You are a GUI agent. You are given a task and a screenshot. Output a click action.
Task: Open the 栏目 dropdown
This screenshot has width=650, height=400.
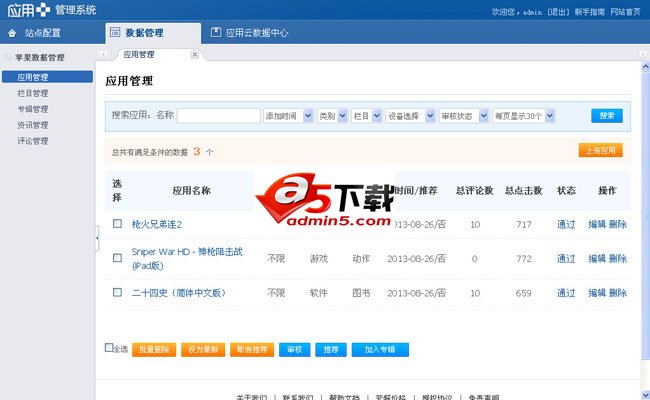coord(366,116)
